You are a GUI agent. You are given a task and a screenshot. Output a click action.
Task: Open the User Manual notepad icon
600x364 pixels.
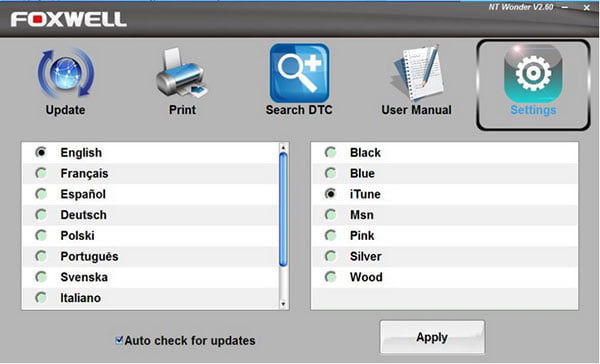[x=417, y=73]
